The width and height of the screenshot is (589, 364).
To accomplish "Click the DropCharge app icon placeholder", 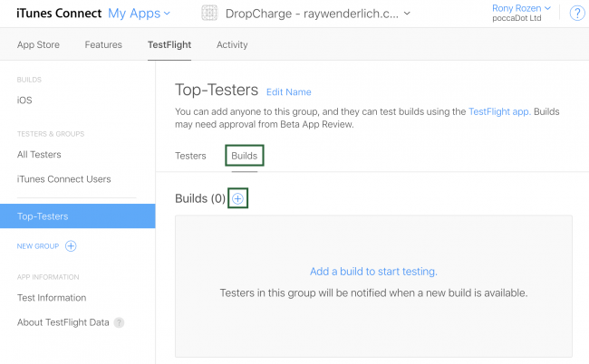I will 209,13.
